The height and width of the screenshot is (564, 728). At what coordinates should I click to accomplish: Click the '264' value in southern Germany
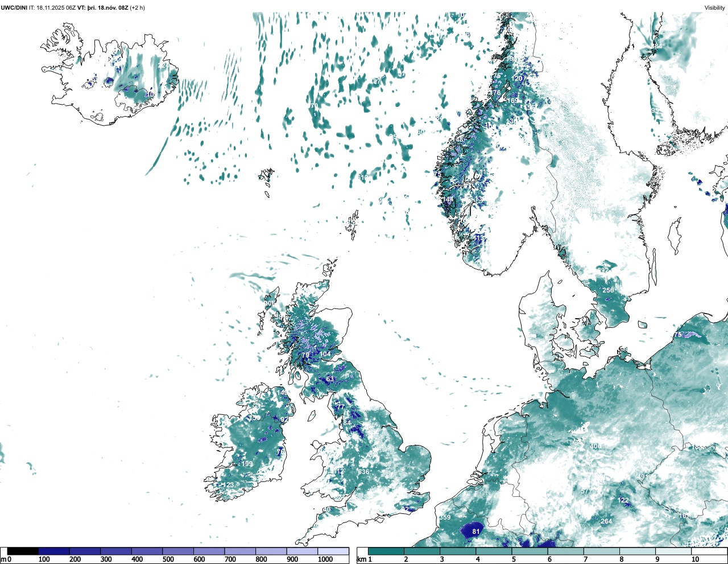tap(606, 521)
